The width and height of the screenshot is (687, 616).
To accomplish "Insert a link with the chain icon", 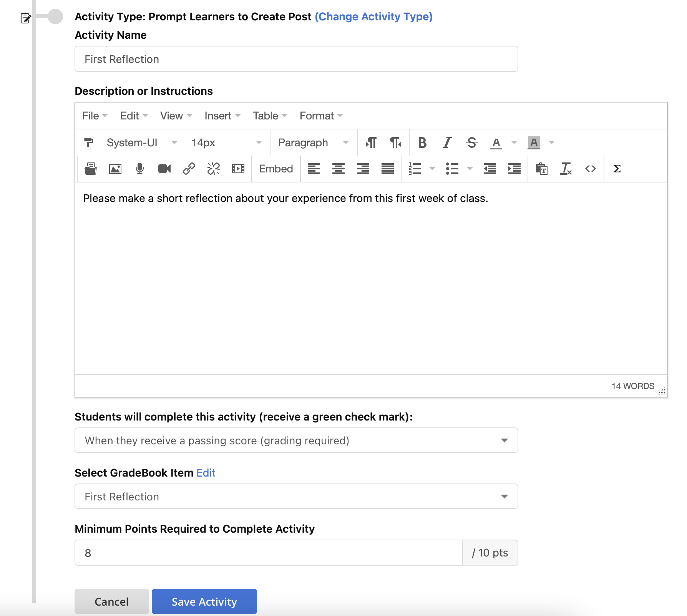I will tap(189, 169).
